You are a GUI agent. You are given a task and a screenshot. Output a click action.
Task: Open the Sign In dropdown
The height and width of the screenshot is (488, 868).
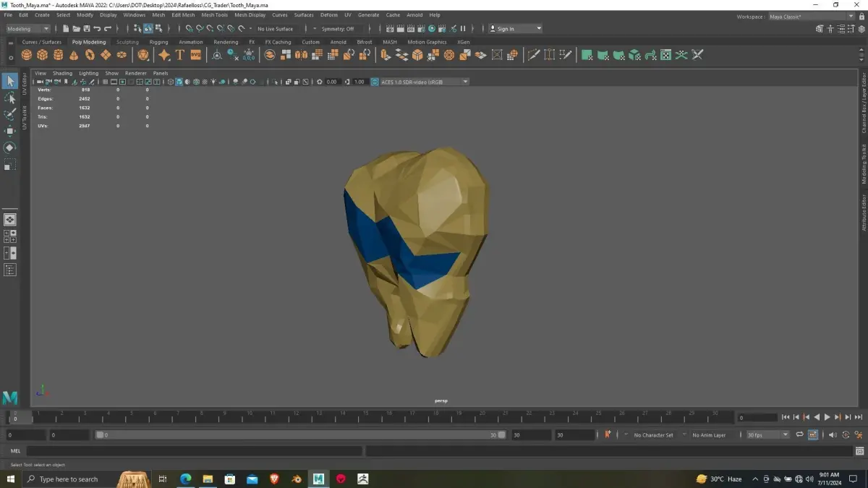click(515, 29)
